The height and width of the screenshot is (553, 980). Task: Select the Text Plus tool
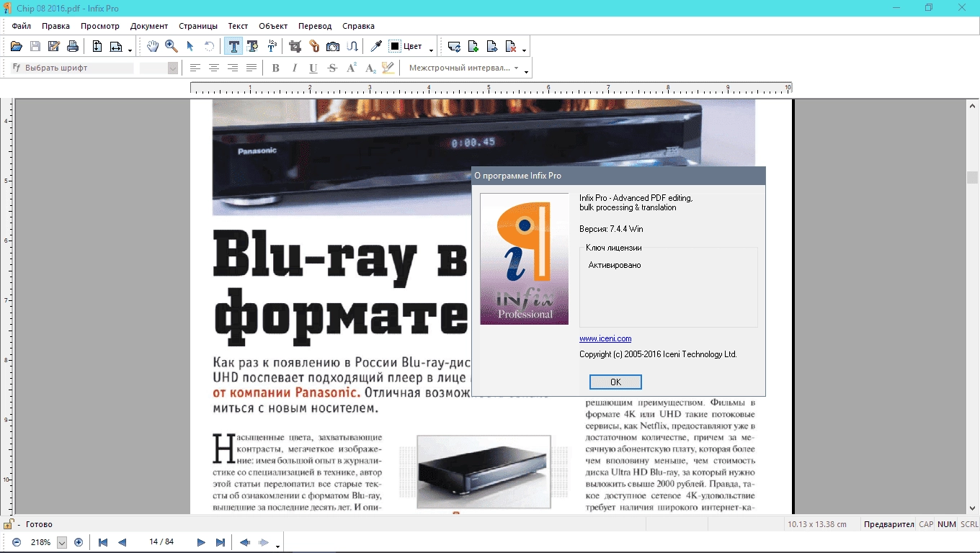click(253, 46)
